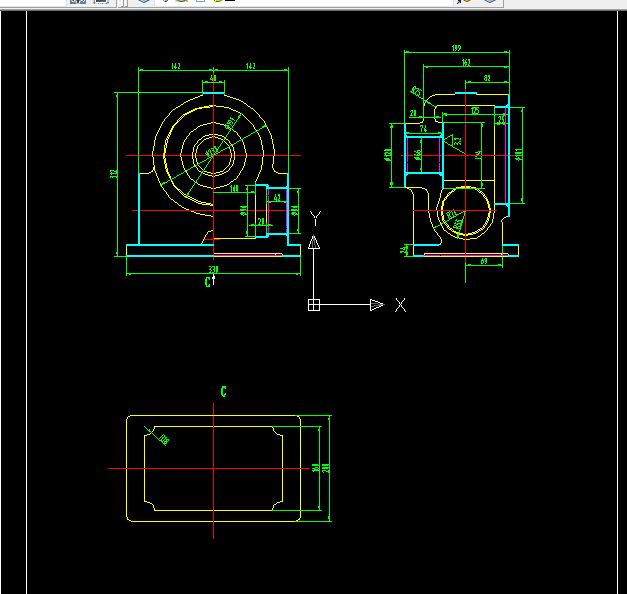Select the 74 dimension text in side view
This screenshot has height=594, width=627.
(423, 128)
